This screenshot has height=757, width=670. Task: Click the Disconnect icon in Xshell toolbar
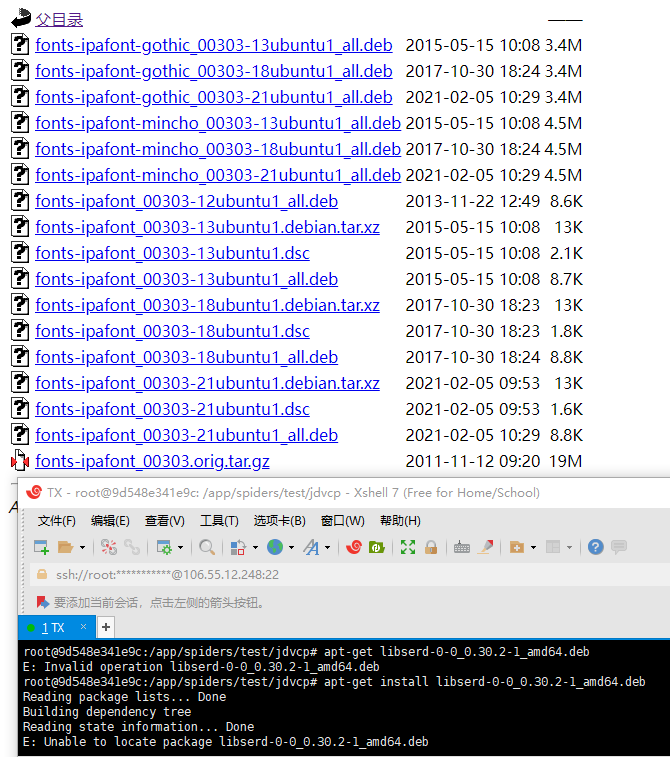click(109, 547)
